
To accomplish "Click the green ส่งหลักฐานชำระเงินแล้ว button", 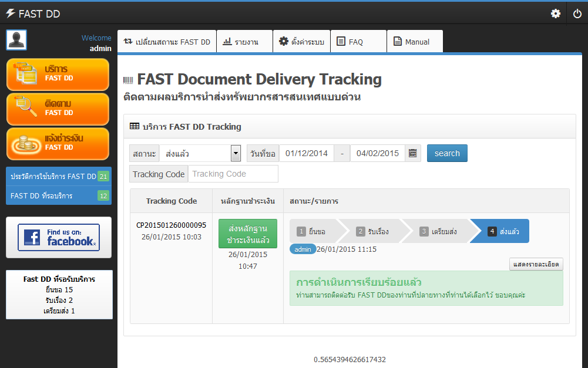I will click(247, 234).
